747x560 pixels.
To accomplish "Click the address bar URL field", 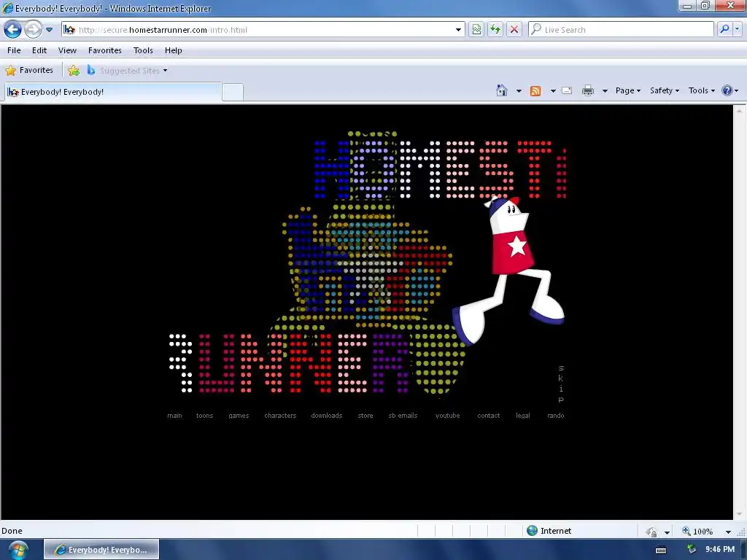I will [x=262, y=29].
